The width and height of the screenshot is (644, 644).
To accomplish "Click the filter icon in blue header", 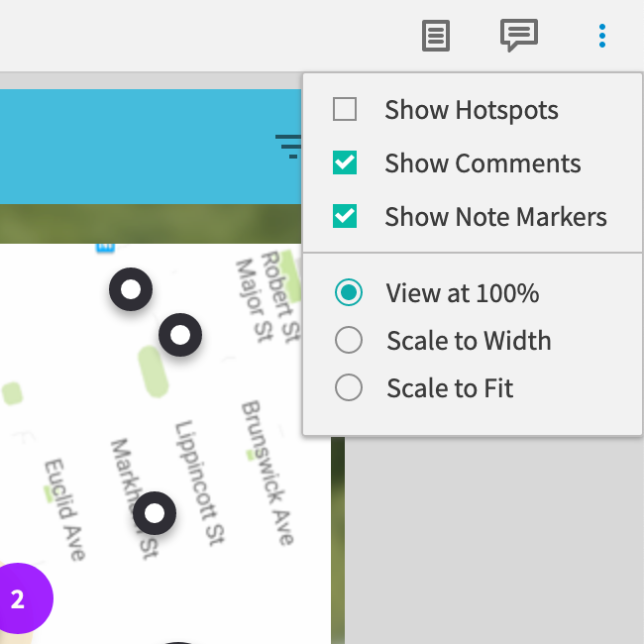I will (289, 146).
